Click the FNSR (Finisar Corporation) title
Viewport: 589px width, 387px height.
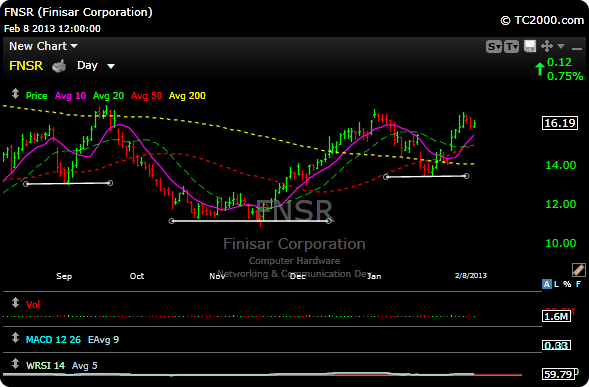coord(78,12)
